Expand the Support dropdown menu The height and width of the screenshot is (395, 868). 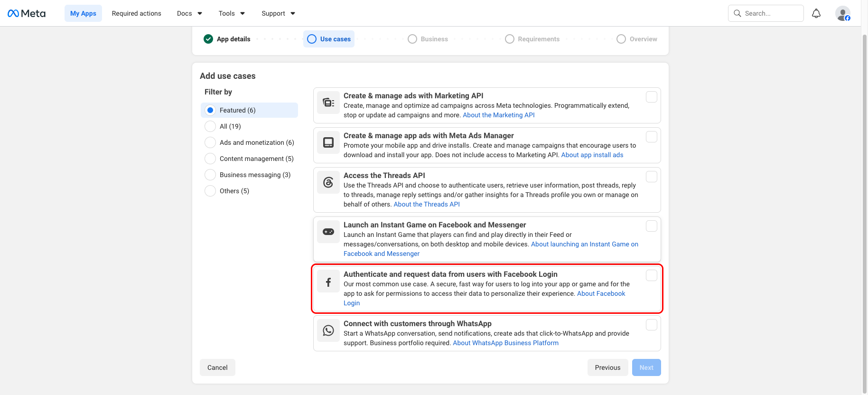tap(278, 13)
